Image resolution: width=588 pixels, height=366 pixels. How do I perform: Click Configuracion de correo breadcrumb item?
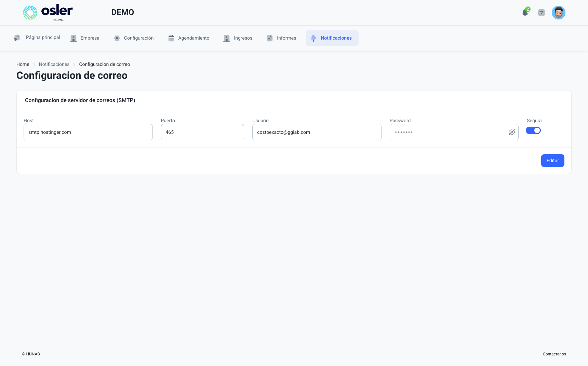point(105,64)
